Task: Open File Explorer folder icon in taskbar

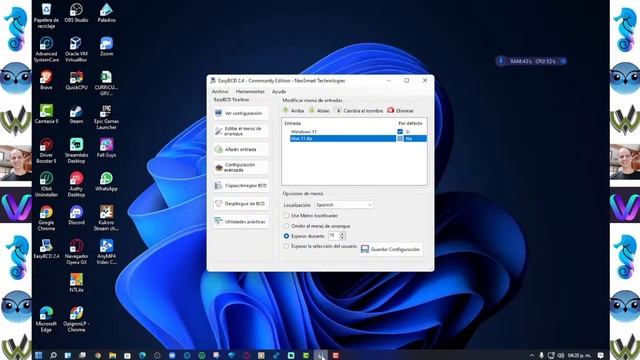Action: [112, 356]
